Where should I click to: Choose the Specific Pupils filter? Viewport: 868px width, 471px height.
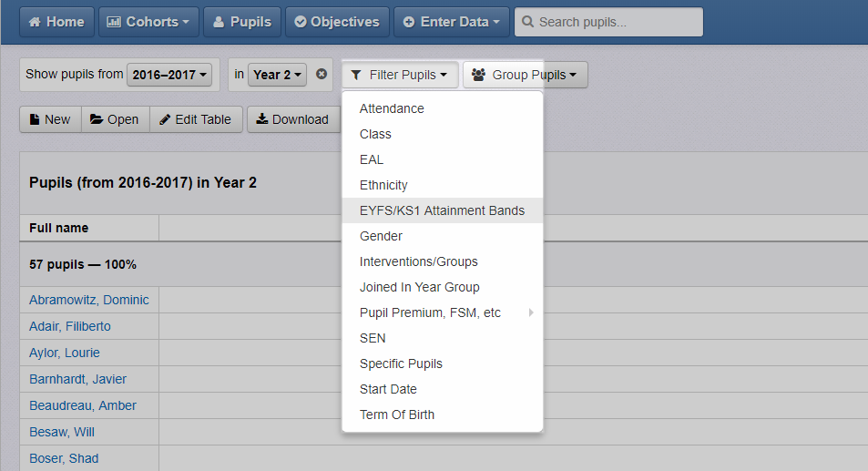coord(443,363)
